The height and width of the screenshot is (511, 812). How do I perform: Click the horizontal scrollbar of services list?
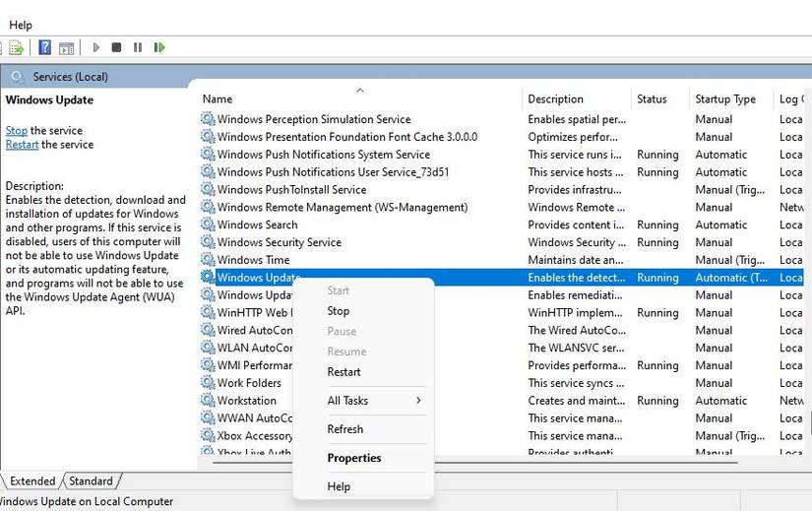coord(474,462)
